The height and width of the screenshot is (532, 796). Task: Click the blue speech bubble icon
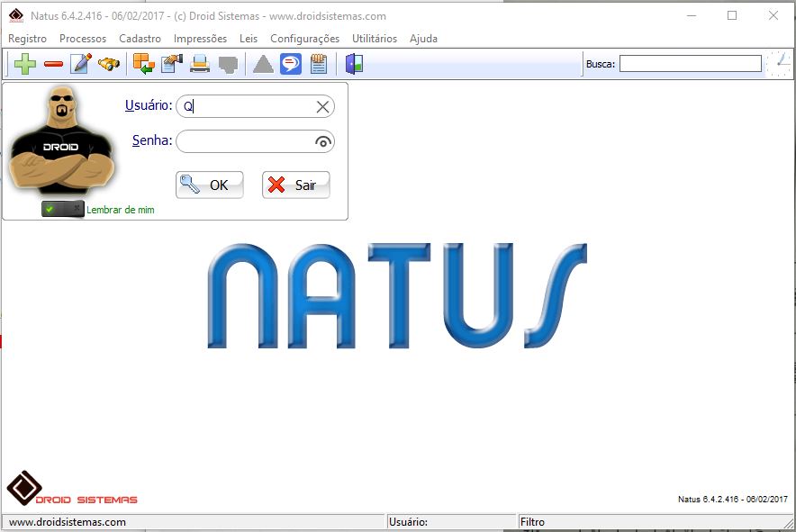pyautogui.click(x=291, y=64)
